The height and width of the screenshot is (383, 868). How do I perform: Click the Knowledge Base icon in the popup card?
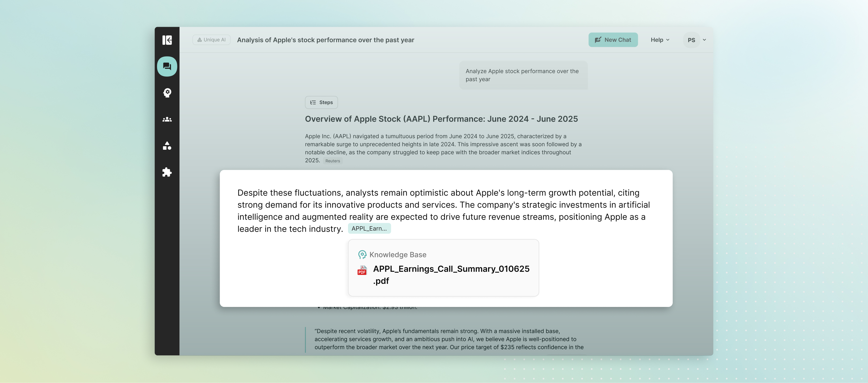pyautogui.click(x=362, y=254)
